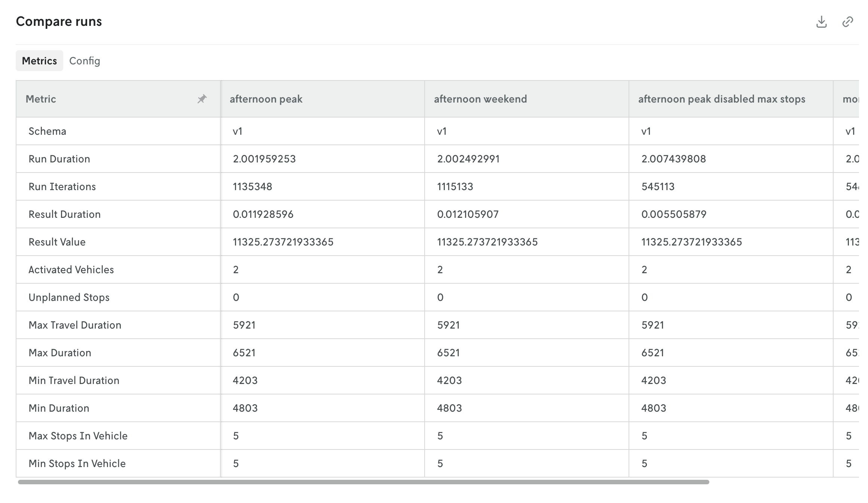Switch to the Config tab

coord(85,61)
